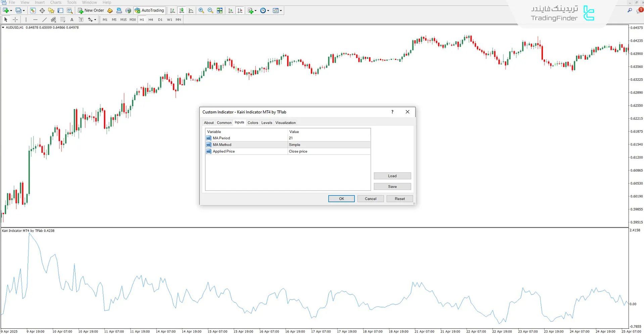The width and height of the screenshot is (644, 334).
Task: Open the tile windows grid icon
Action: tap(220, 10)
